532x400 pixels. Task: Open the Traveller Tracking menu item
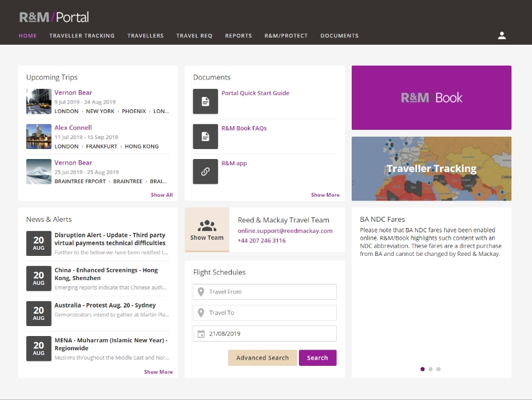(x=82, y=36)
